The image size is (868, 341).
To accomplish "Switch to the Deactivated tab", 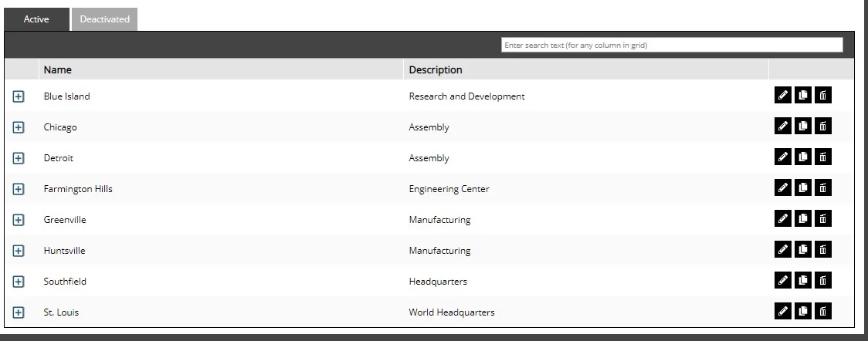I will tap(104, 19).
